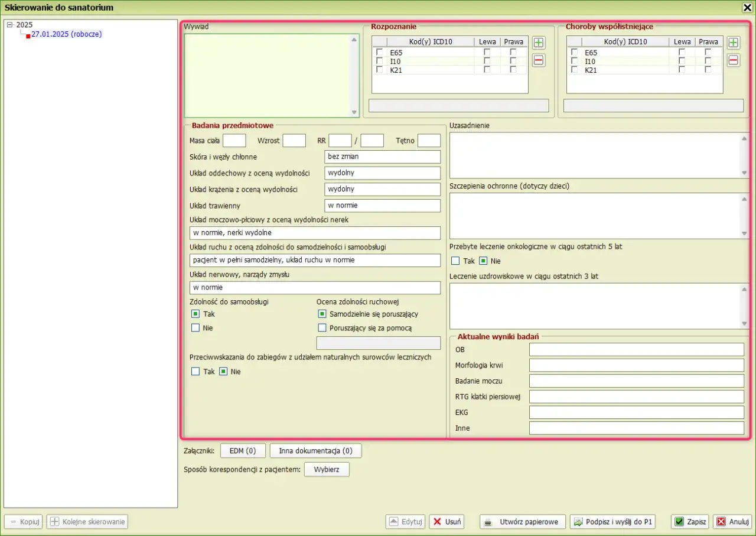This screenshot has height=536, width=756.
Task: Check Nie for przebyte leczenie onkologiczne
Action: tap(483, 261)
